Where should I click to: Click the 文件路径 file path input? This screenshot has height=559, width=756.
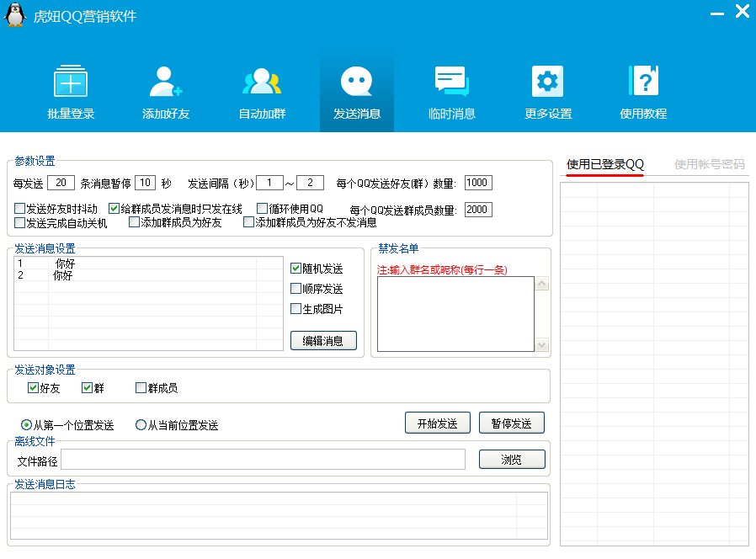click(263, 459)
